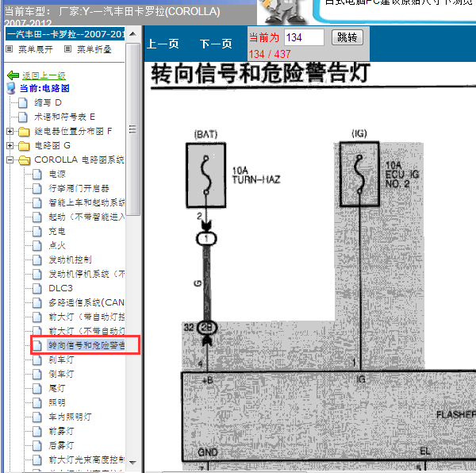Open 前大灯光束高度控制 tree item
Viewport: 476px width, 473px height.
(86, 460)
